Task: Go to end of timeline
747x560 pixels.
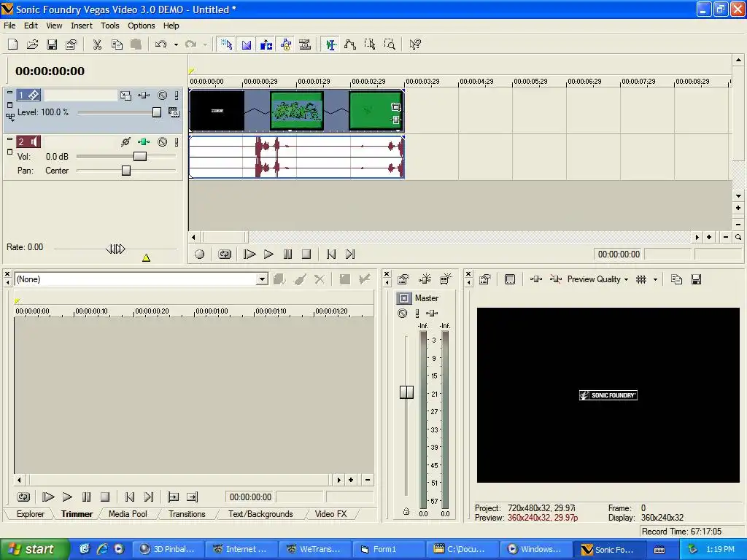Action: tap(350, 254)
